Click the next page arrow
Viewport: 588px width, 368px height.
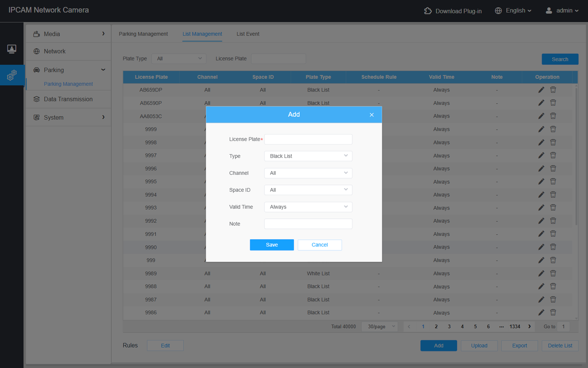530,327
